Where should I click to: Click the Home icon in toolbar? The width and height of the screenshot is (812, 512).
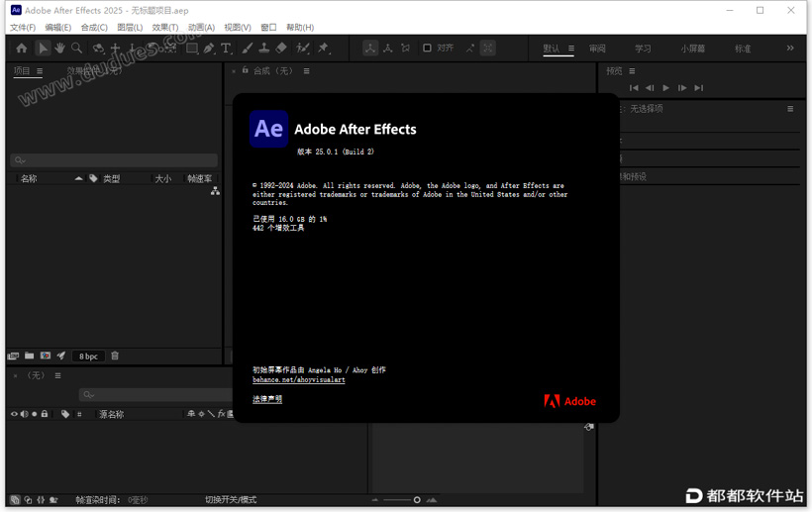pos(21,49)
